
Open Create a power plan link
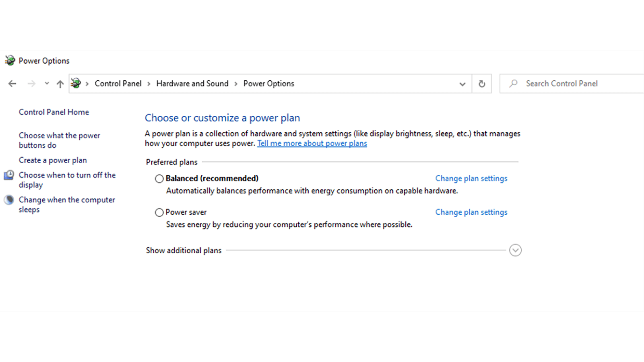pos(53,160)
